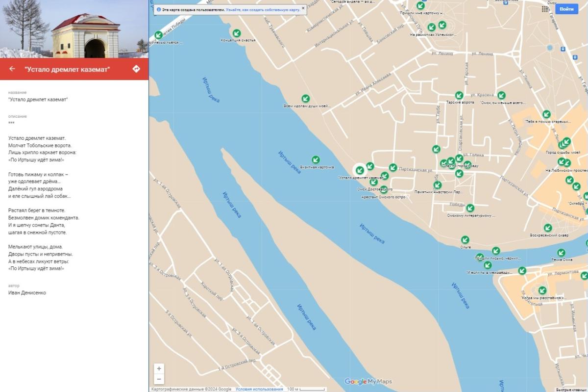This screenshot has width=588, height=392.
Task: Click the 'Омскому литературному' map marker
Action: 470,208
